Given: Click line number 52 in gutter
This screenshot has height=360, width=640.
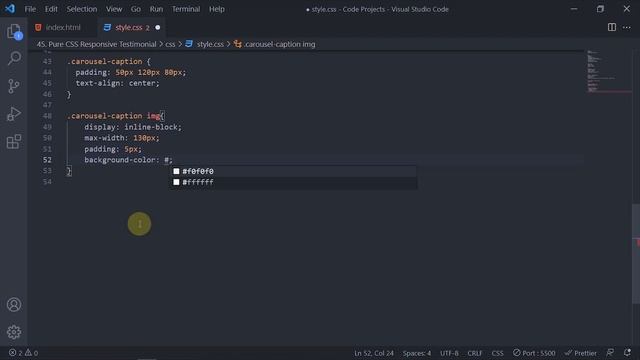Looking at the screenshot, I should pos(47,160).
